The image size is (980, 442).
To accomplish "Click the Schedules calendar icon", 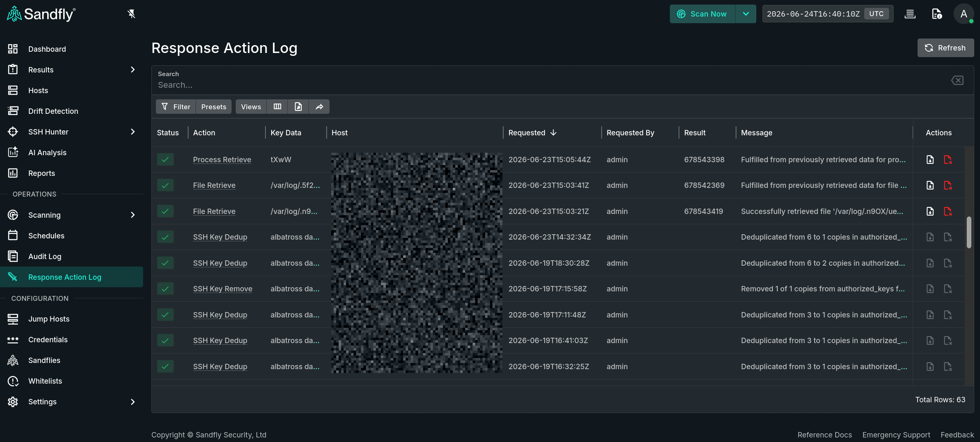I will (13, 235).
